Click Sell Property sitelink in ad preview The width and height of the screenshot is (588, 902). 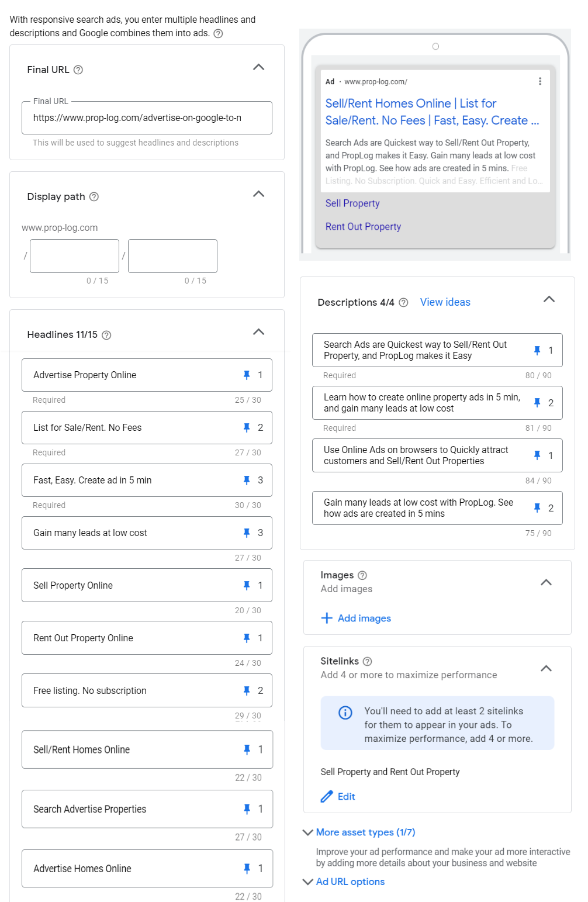coord(352,203)
